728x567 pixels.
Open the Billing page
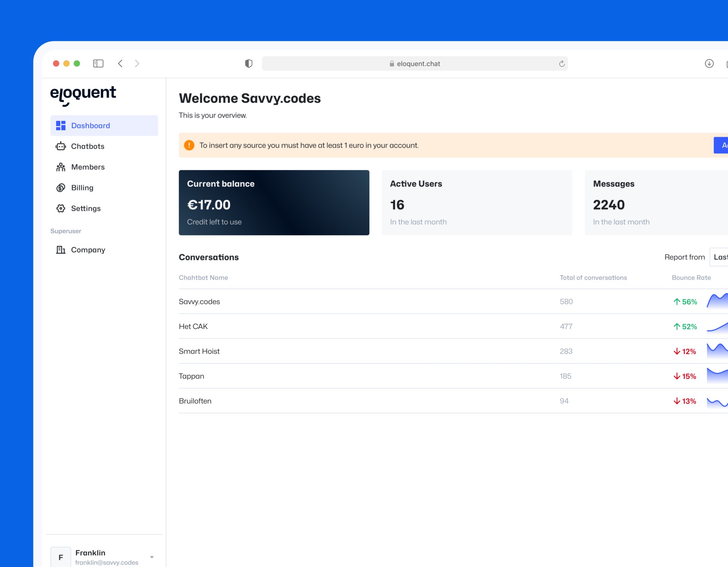[104, 188]
